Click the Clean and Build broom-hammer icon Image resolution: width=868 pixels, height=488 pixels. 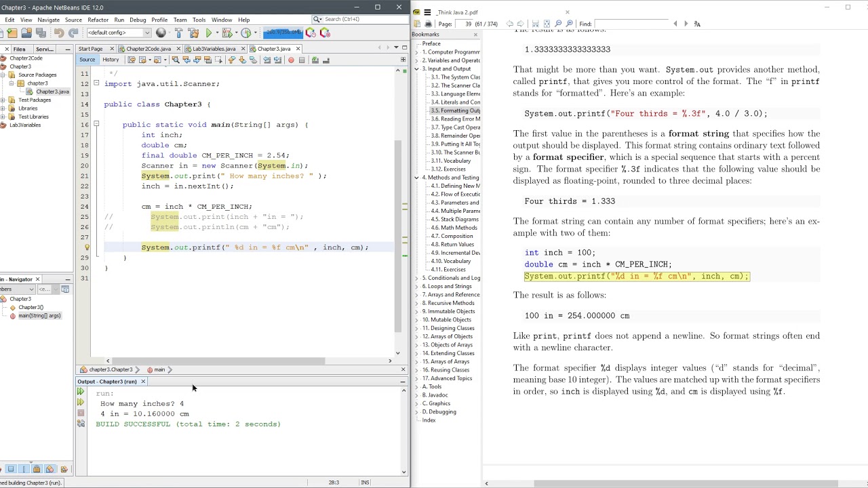[x=193, y=33]
